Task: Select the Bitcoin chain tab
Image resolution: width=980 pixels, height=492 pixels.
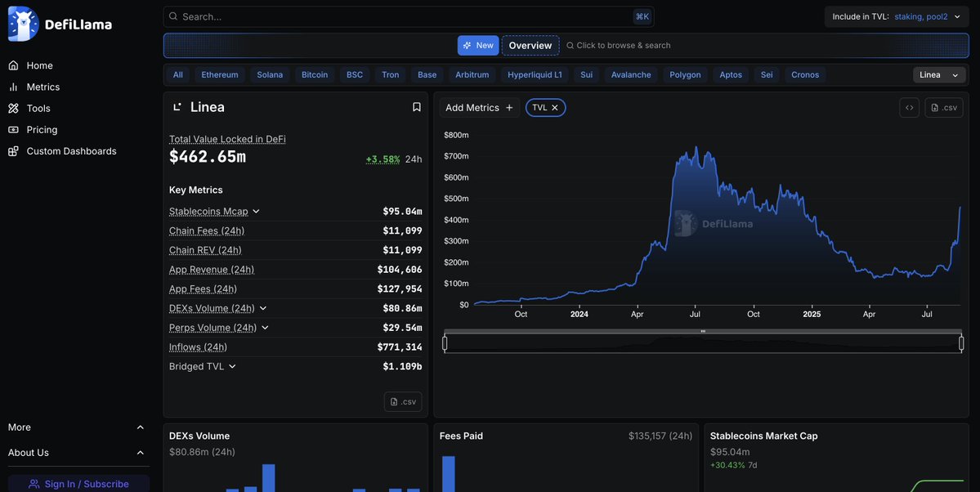Action: pyautogui.click(x=315, y=75)
